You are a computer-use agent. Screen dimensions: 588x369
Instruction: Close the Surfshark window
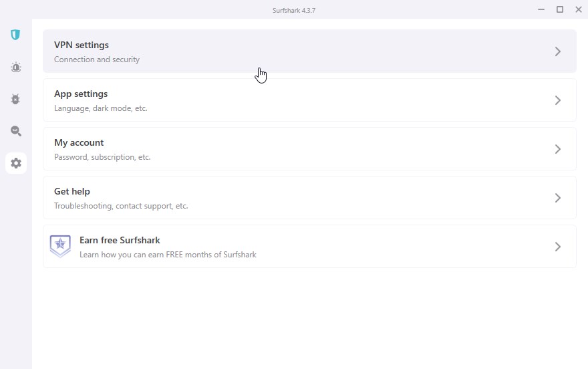pyautogui.click(x=579, y=9)
